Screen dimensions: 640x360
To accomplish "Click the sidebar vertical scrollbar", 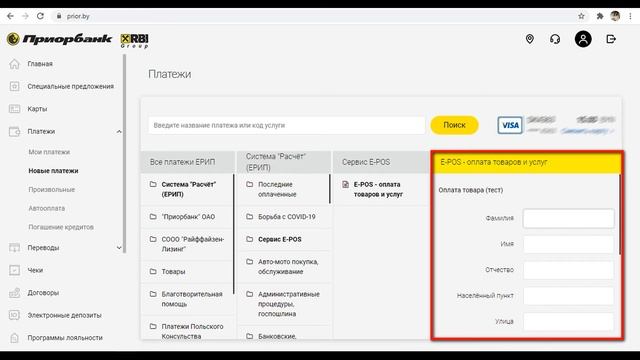I will (124, 154).
